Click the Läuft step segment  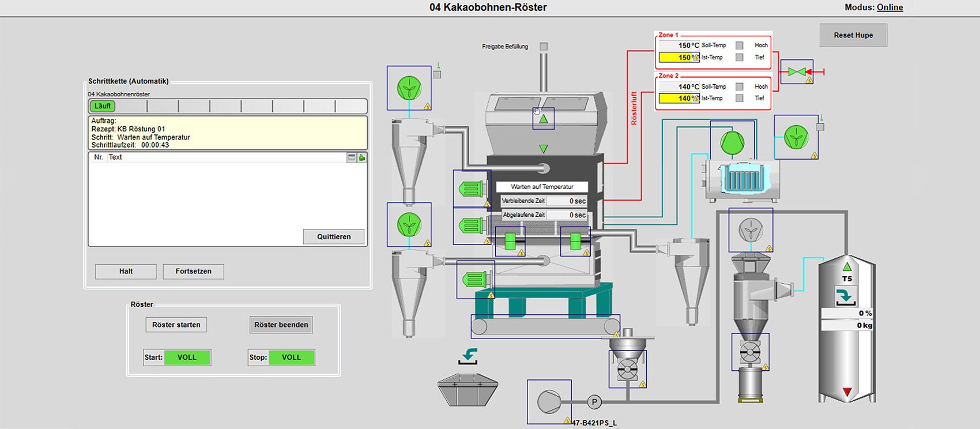[103, 106]
